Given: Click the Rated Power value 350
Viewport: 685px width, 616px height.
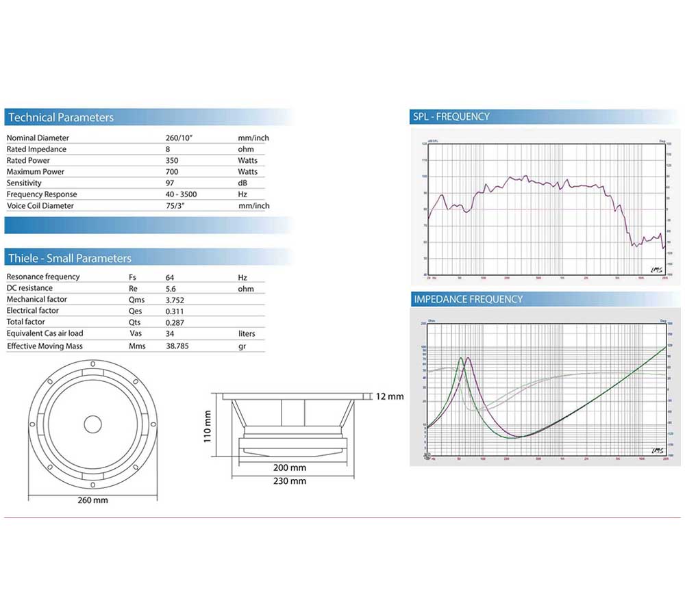Looking at the screenshot, I should coord(172,161).
